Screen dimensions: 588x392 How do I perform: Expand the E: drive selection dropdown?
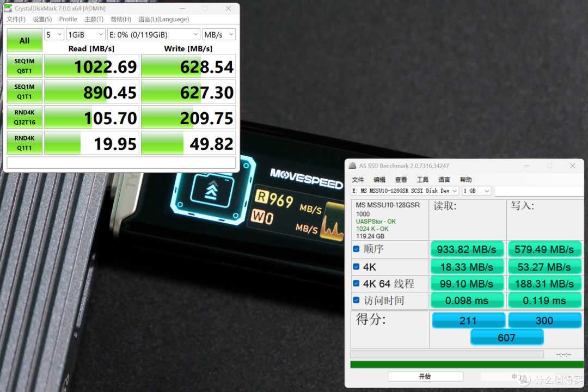pyautogui.click(x=154, y=34)
